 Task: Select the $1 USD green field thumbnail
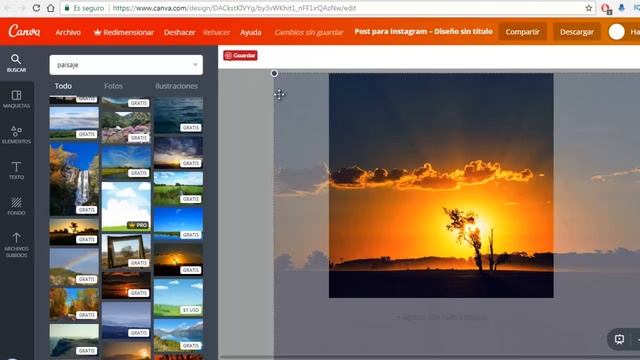[x=178, y=298]
